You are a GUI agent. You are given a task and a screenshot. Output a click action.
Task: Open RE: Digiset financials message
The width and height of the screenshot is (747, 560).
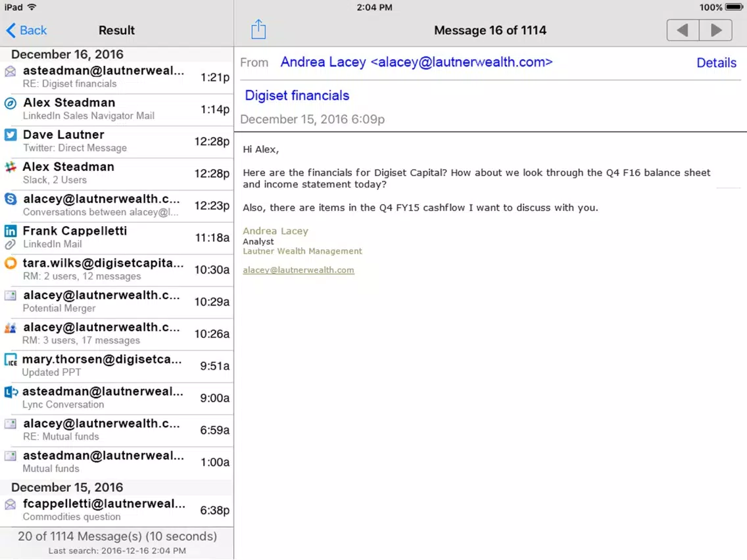point(117,77)
